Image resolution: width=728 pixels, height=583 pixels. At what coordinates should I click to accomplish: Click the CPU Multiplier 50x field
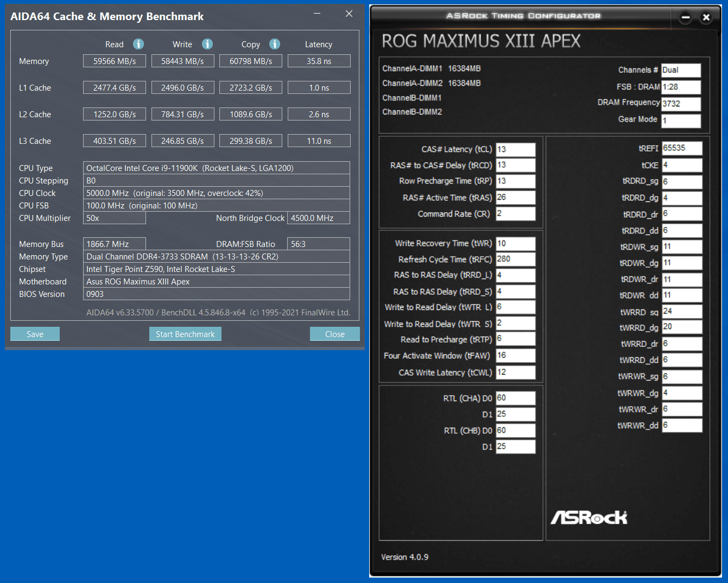click(x=115, y=218)
